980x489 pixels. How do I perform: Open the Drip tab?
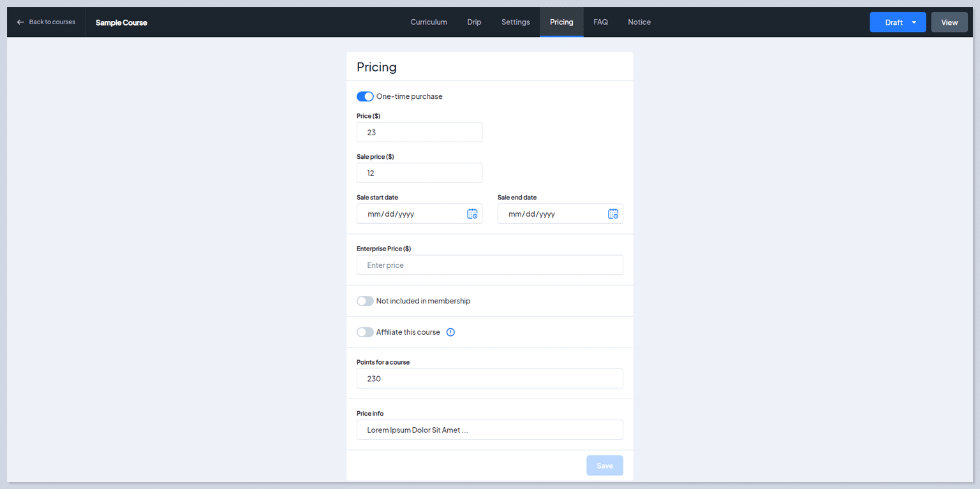474,22
